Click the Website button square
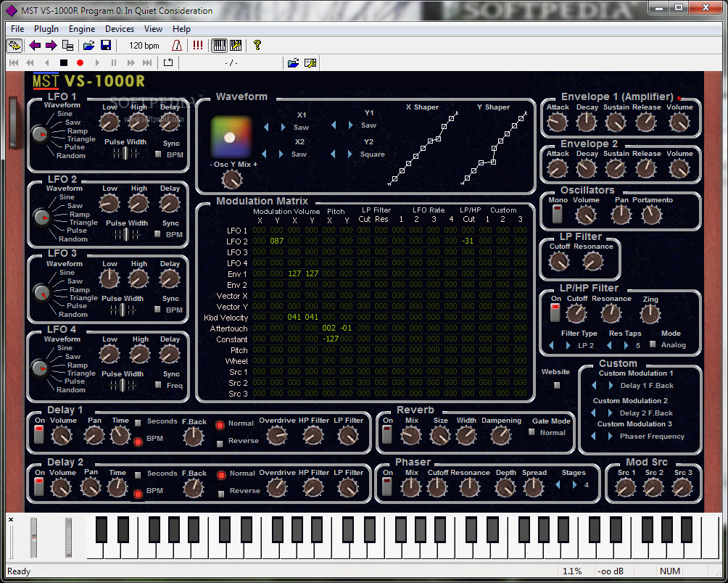 557,385
